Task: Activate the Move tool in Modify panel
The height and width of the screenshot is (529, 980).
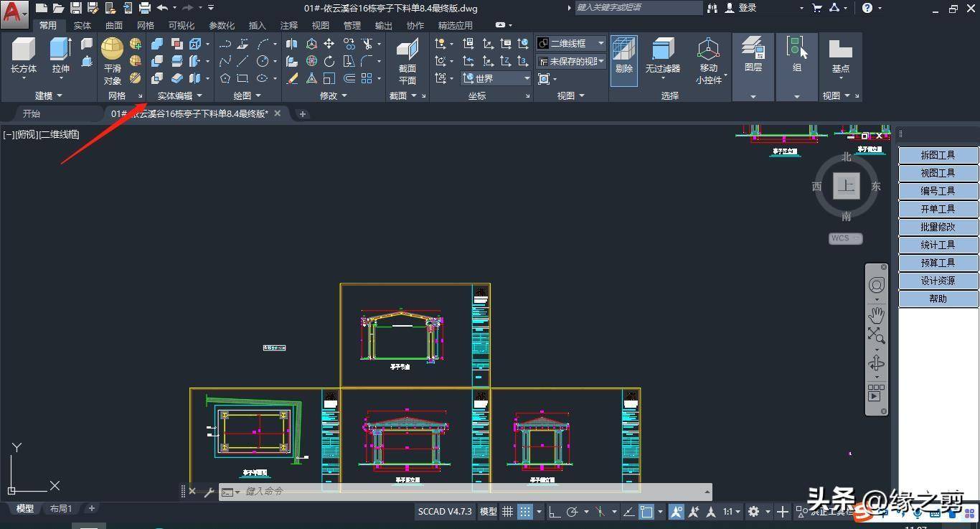Action: coord(329,44)
